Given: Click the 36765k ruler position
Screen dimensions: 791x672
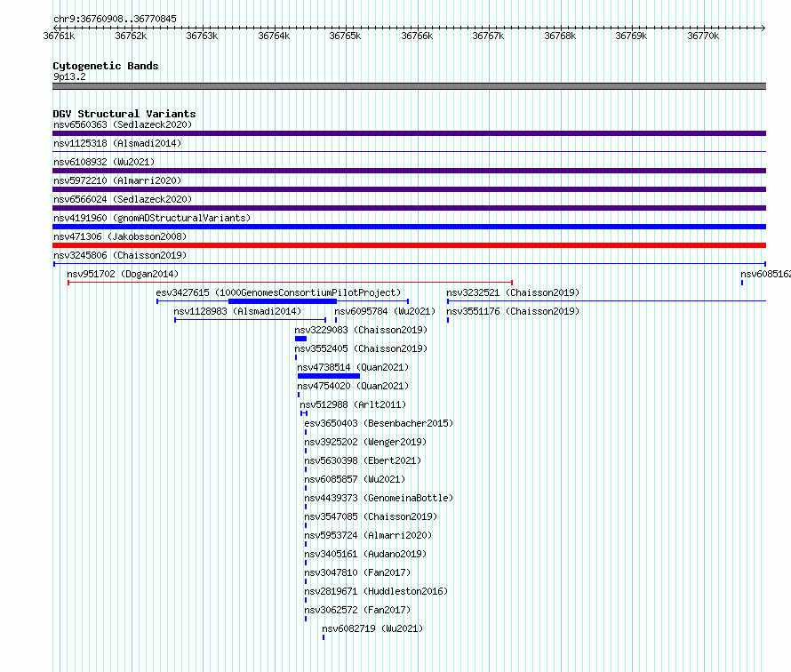Looking at the screenshot, I should click(x=345, y=36).
